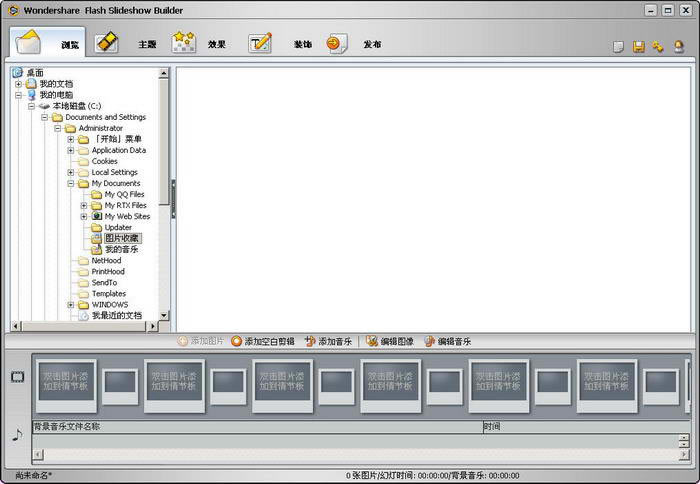
Task: Collapse the Documents and Settings folder
Action: point(44,117)
